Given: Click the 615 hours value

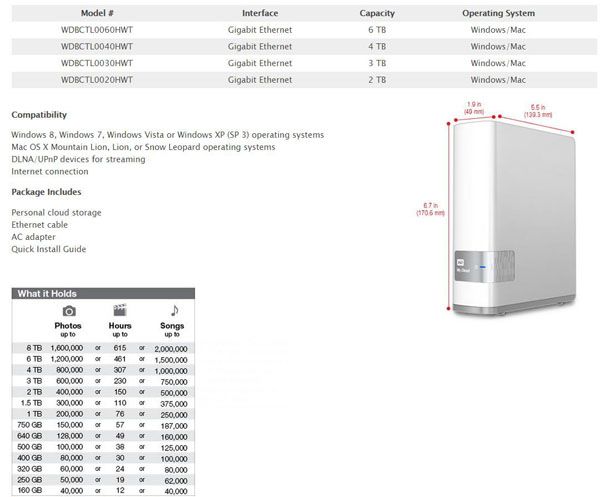Looking at the screenshot, I should (120, 348).
